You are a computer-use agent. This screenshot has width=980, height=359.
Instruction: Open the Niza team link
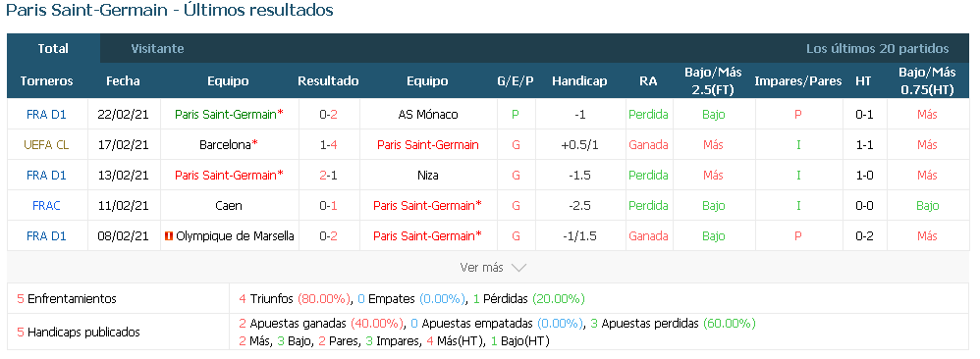click(427, 176)
